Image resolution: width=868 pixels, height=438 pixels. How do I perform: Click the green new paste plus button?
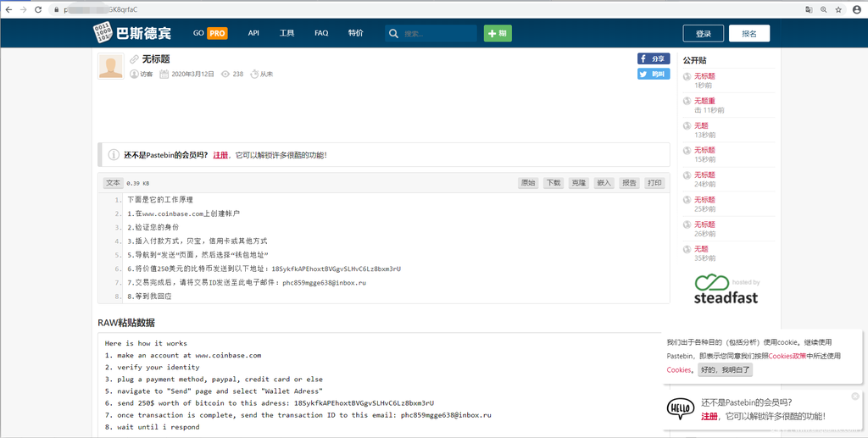pos(498,34)
